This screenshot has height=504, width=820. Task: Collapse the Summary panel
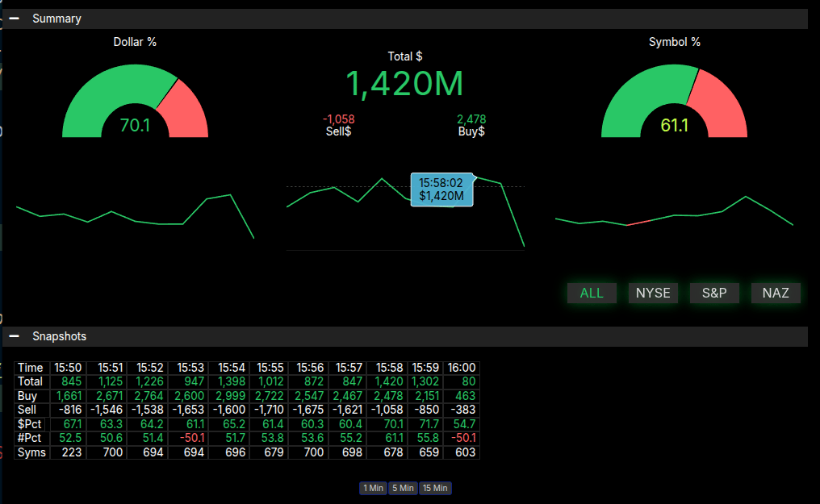point(14,19)
